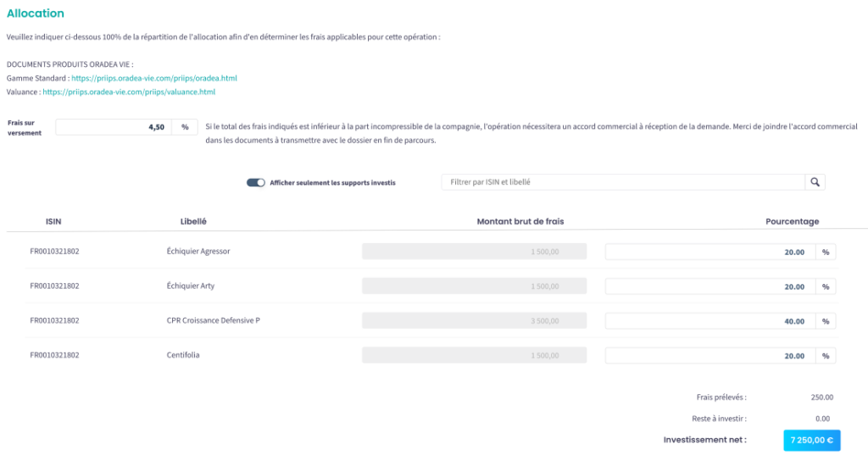Open the Gamme Standard oradea.html link
This screenshot has width=868, height=461.
(x=154, y=78)
